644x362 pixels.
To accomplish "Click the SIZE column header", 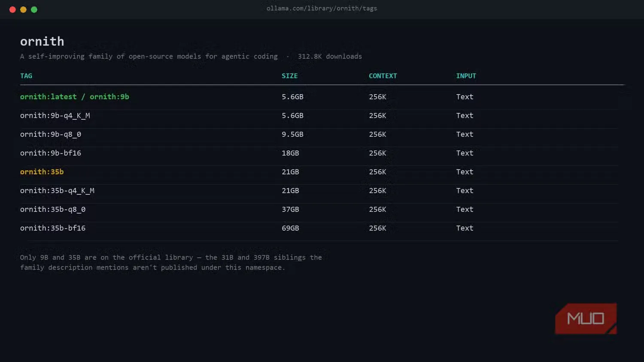I will (290, 76).
